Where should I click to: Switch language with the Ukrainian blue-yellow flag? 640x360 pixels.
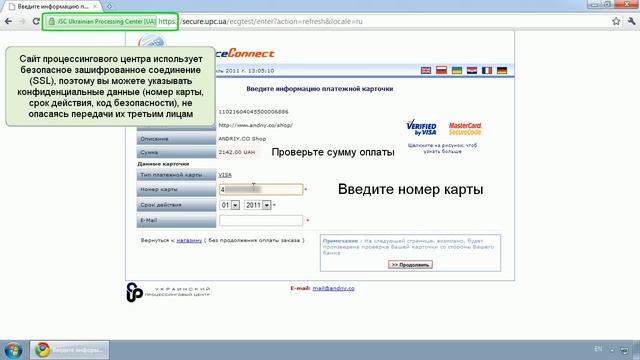pos(457,70)
